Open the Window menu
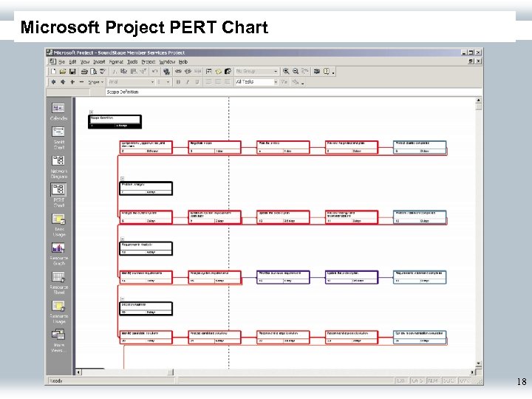The height and width of the screenshot is (399, 532). click(167, 62)
